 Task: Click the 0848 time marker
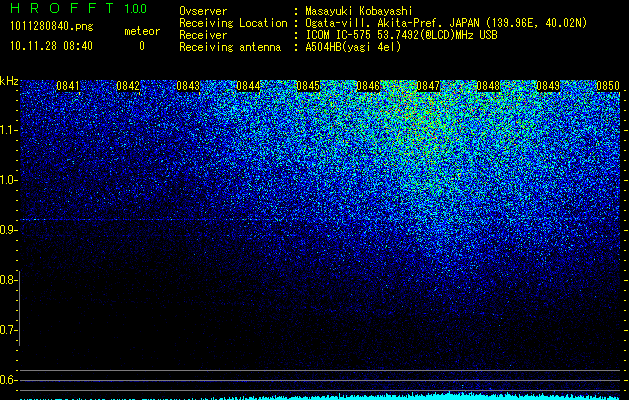click(488, 86)
